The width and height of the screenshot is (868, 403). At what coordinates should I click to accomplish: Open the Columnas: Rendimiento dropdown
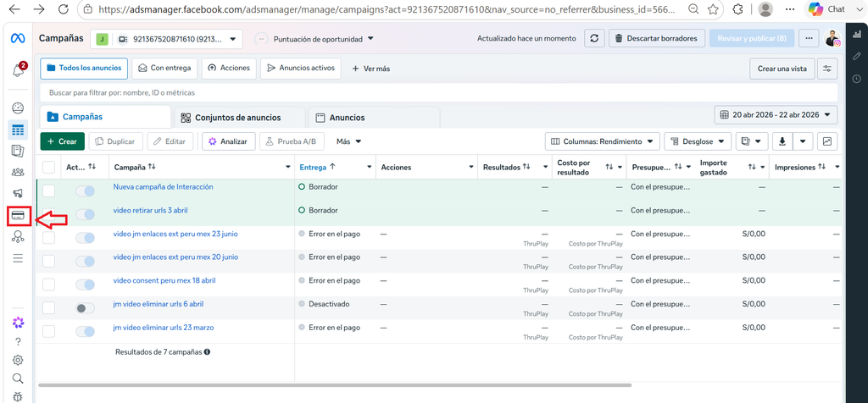point(603,141)
